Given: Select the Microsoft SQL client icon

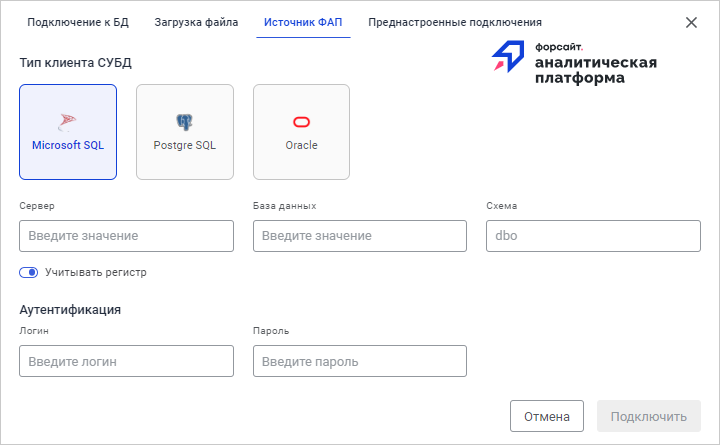Looking at the screenshot, I should tap(67, 121).
